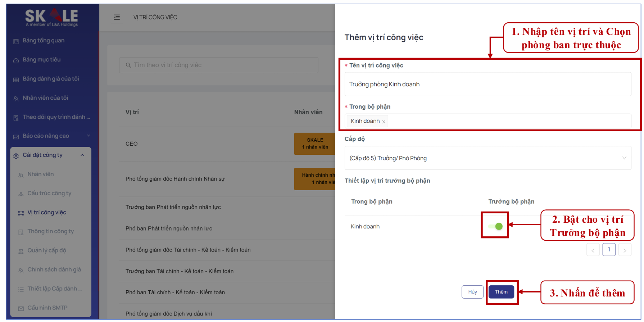Click the Tên vị trí công việc field
The image size is (644, 322).
pos(487,84)
